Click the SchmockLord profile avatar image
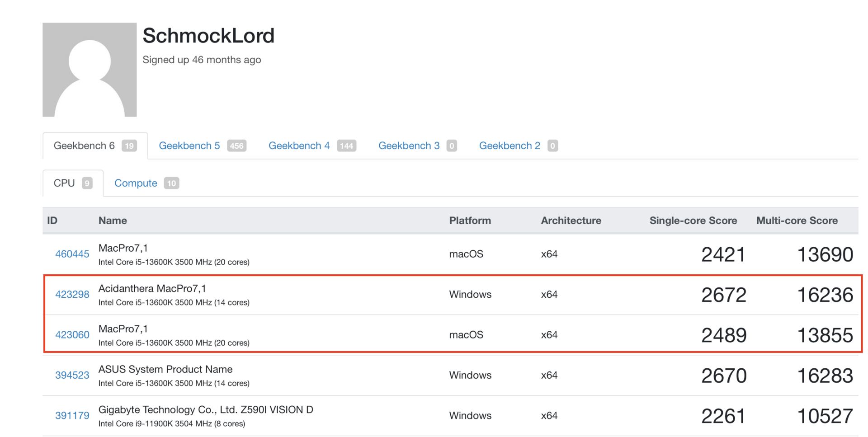Screen dimensions: 868x437 click(x=90, y=70)
